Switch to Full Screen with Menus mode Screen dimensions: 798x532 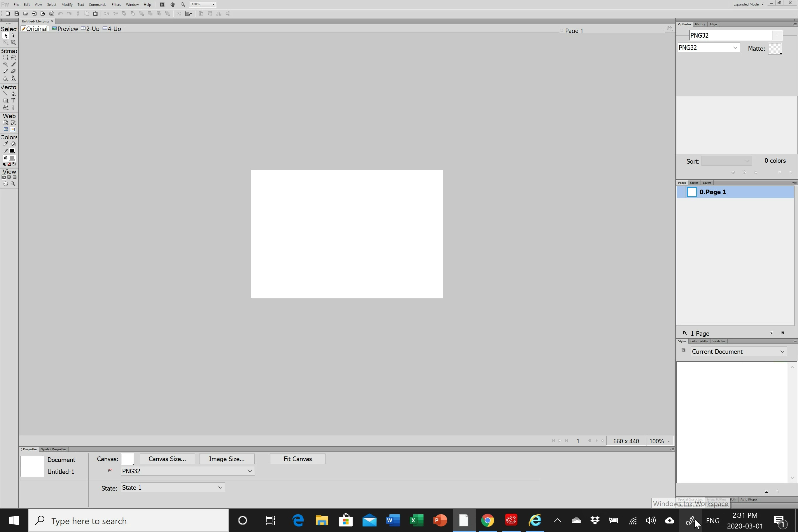pyautogui.click(x=9, y=177)
